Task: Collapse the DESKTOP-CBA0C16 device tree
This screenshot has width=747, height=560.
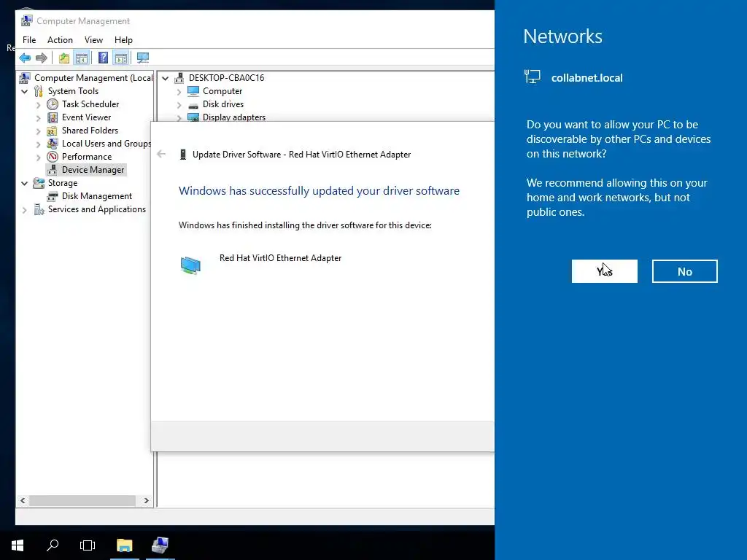Action: click(166, 78)
